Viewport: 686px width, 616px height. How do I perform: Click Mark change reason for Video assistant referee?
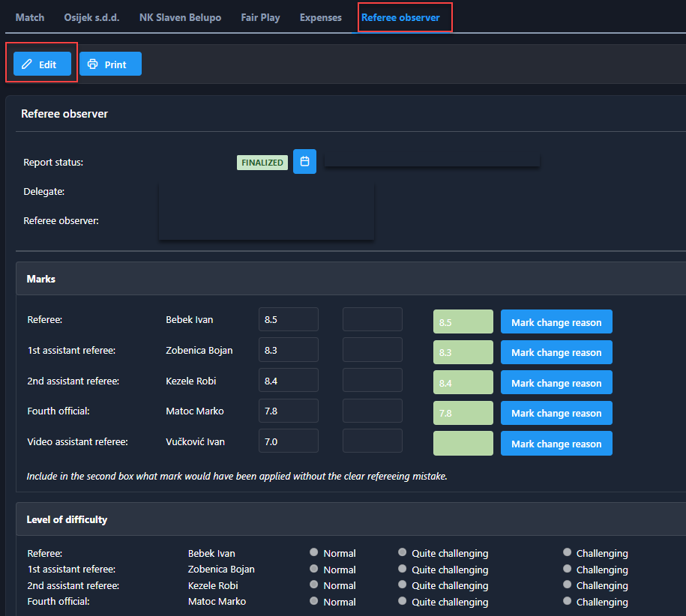coord(556,444)
